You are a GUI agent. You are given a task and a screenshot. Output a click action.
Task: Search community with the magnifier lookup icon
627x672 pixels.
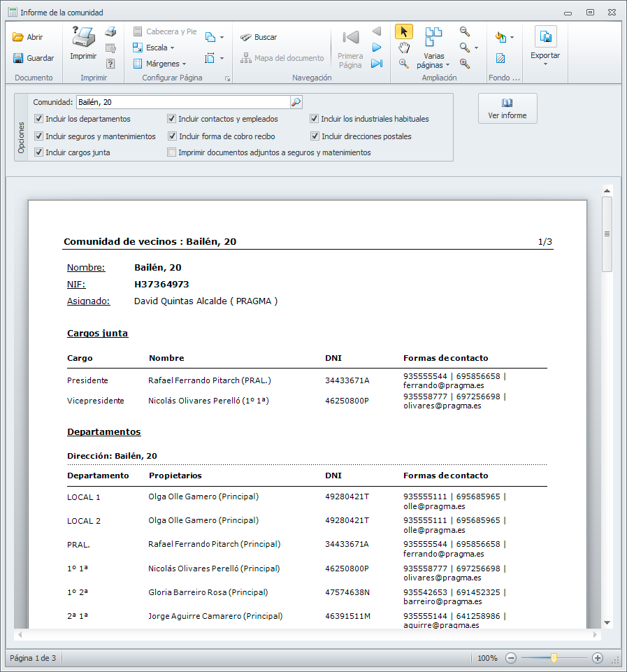coord(296,102)
